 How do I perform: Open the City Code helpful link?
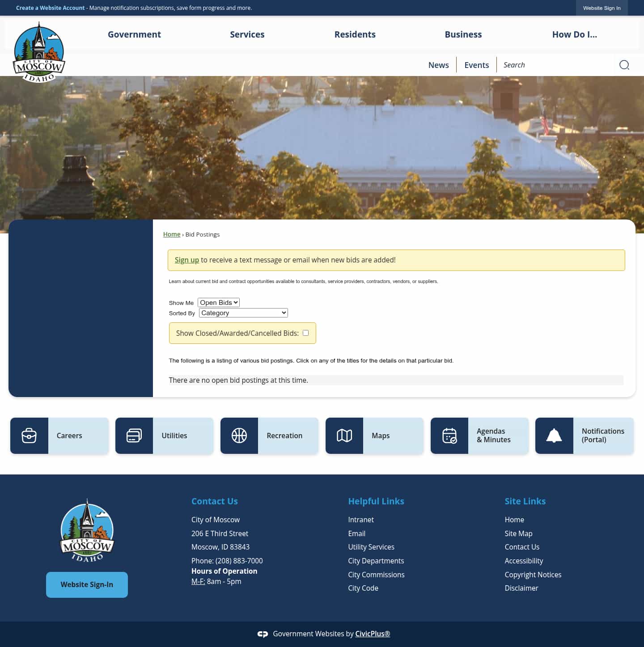[x=363, y=588]
